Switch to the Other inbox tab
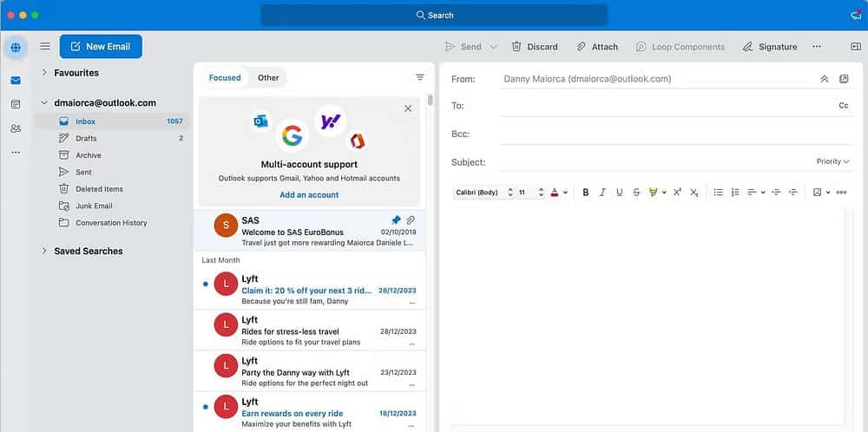The image size is (868, 432). pyautogui.click(x=268, y=78)
